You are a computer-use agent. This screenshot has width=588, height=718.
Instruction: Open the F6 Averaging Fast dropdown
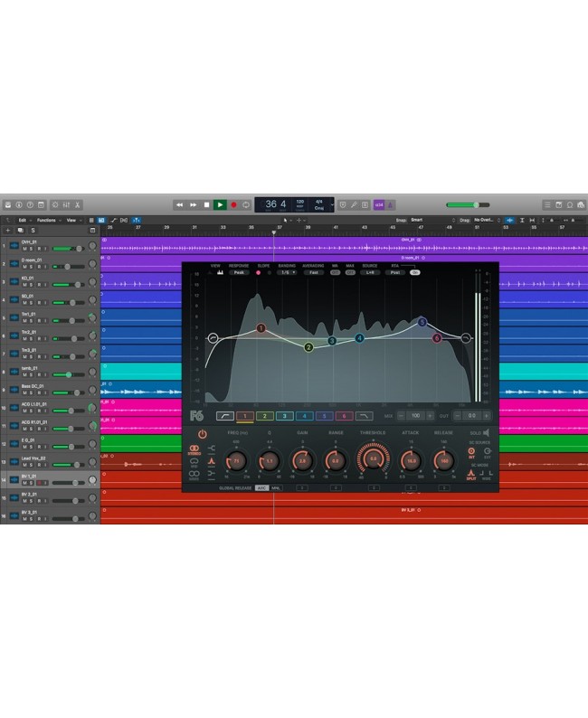coord(314,272)
